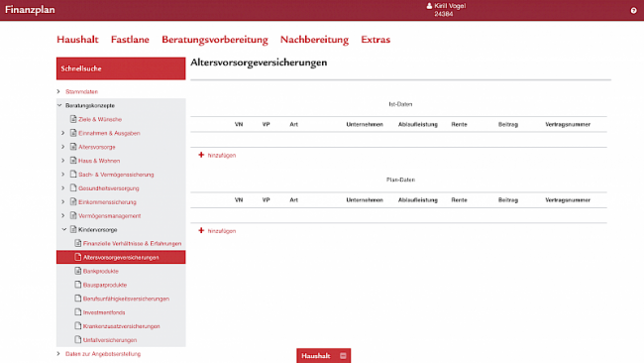The width and height of the screenshot is (644, 363).
Task: Click the plus icon under Plan-Daten table
Action: click(x=201, y=231)
